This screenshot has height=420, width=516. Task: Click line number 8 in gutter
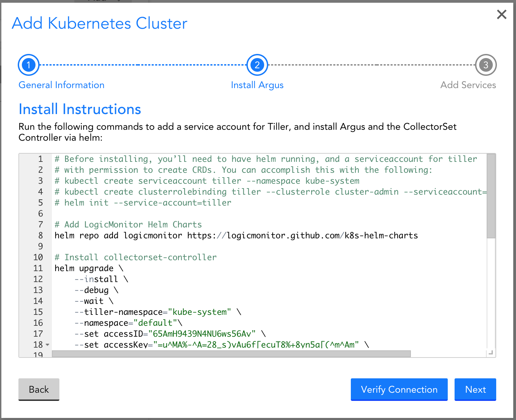click(x=41, y=236)
